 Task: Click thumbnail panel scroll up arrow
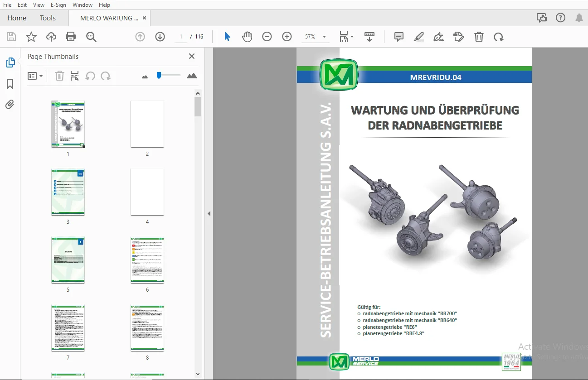pos(198,93)
